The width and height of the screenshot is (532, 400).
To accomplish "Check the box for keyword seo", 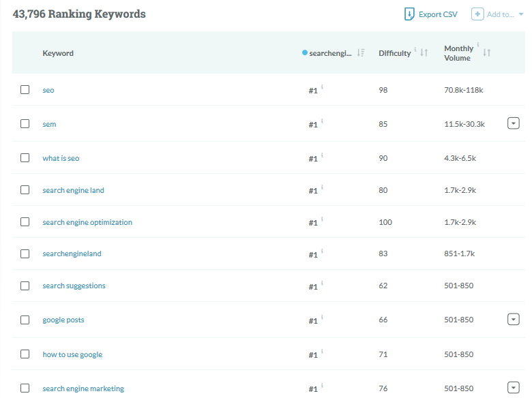I will [x=25, y=90].
